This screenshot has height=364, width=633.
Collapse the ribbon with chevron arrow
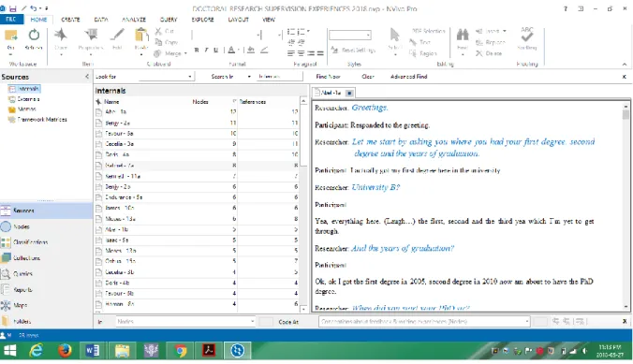[x=625, y=65]
